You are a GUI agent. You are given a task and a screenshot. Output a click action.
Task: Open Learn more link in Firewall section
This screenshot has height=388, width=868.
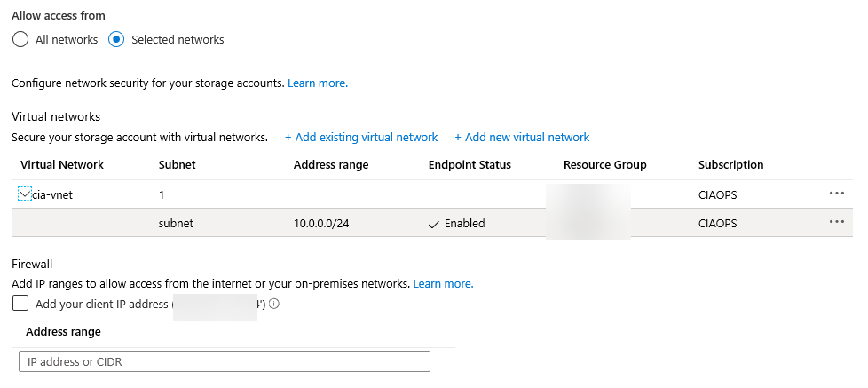[x=443, y=284]
